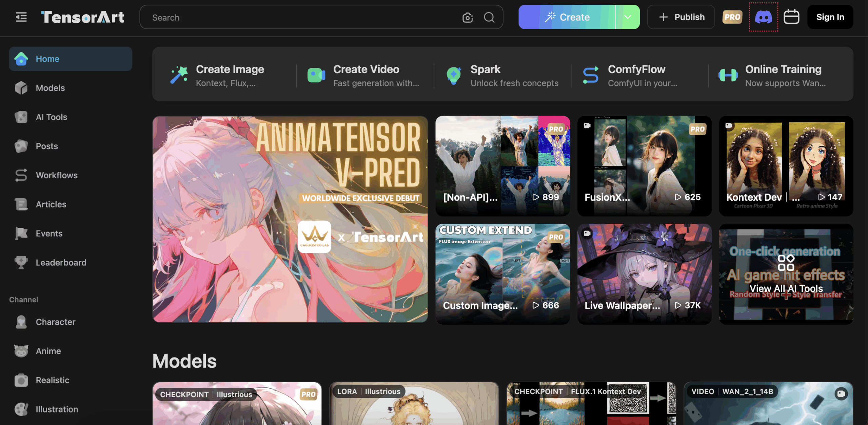Click the camera image search icon
The height and width of the screenshot is (425, 868).
(468, 17)
